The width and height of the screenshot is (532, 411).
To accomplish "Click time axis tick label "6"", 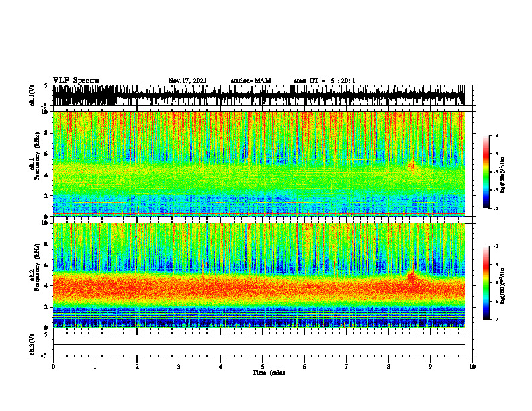I will click(305, 367).
